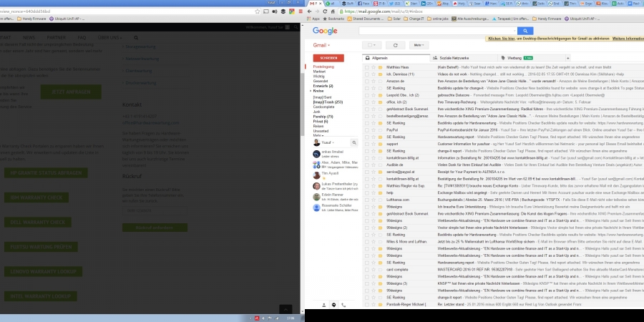
Task: Switch to Werbung tab
Action: (531, 58)
